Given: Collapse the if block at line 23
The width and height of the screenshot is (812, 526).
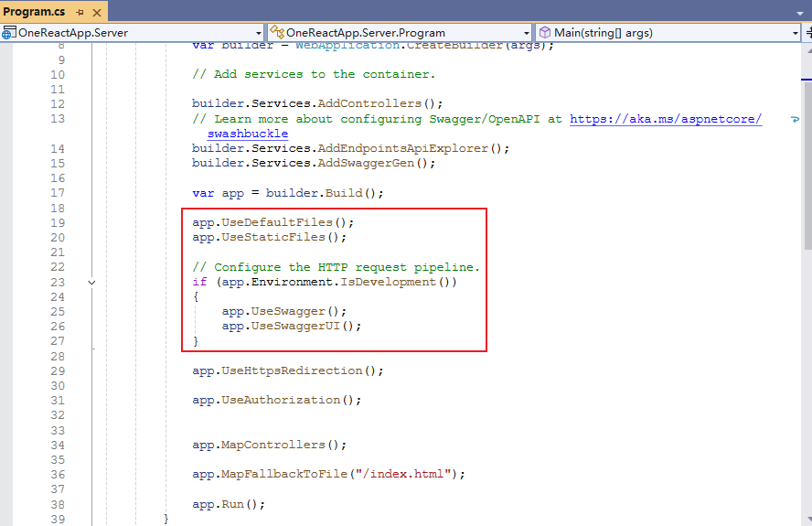Looking at the screenshot, I should pyautogui.click(x=91, y=283).
